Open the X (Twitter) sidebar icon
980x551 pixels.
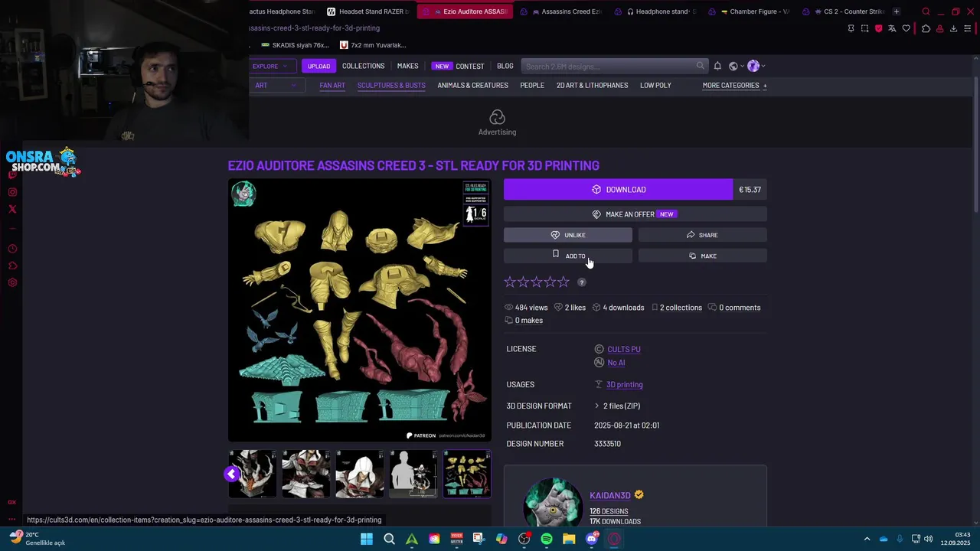[x=12, y=209]
